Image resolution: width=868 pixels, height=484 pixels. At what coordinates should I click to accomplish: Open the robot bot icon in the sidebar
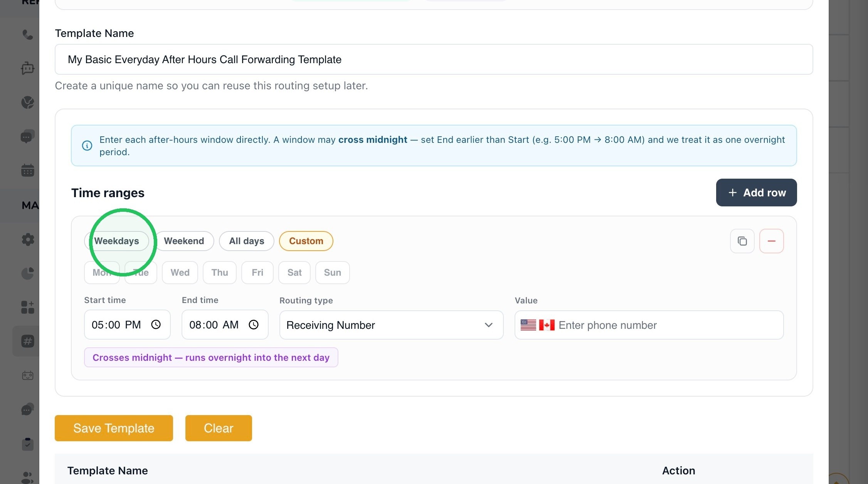(x=27, y=68)
